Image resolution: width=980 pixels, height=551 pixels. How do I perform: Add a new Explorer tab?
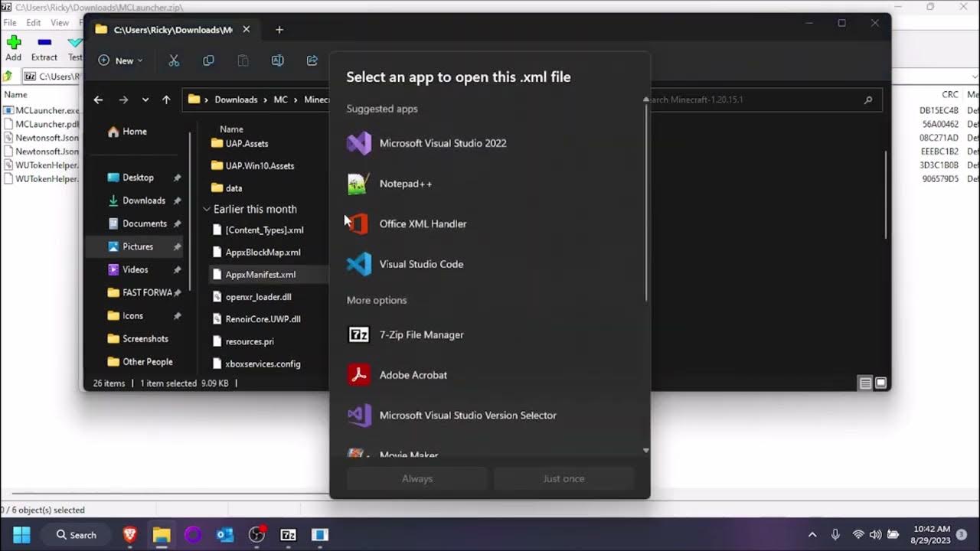click(x=279, y=30)
